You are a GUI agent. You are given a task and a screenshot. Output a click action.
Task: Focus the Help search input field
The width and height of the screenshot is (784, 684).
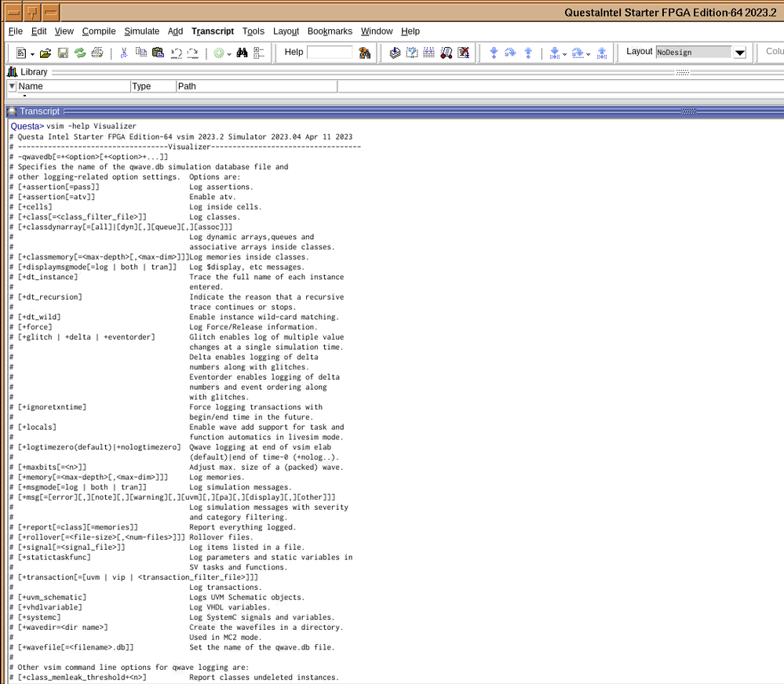(x=330, y=52)
